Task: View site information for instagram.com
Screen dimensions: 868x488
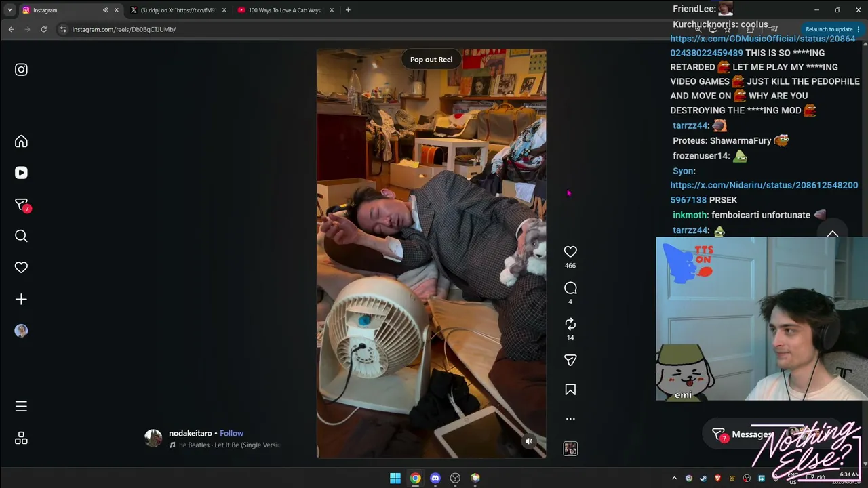Action: click(x=63, y=29)
